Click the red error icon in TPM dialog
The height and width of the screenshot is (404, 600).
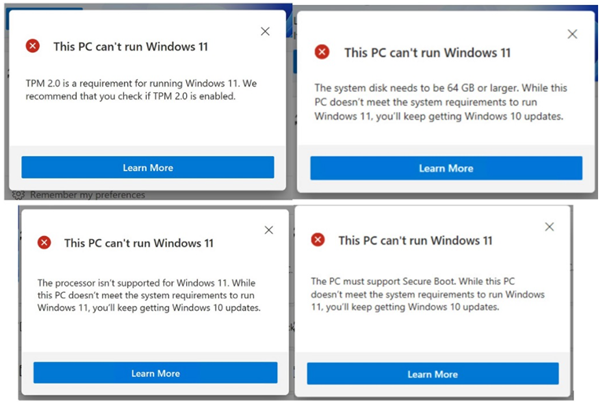click(33, 46)
